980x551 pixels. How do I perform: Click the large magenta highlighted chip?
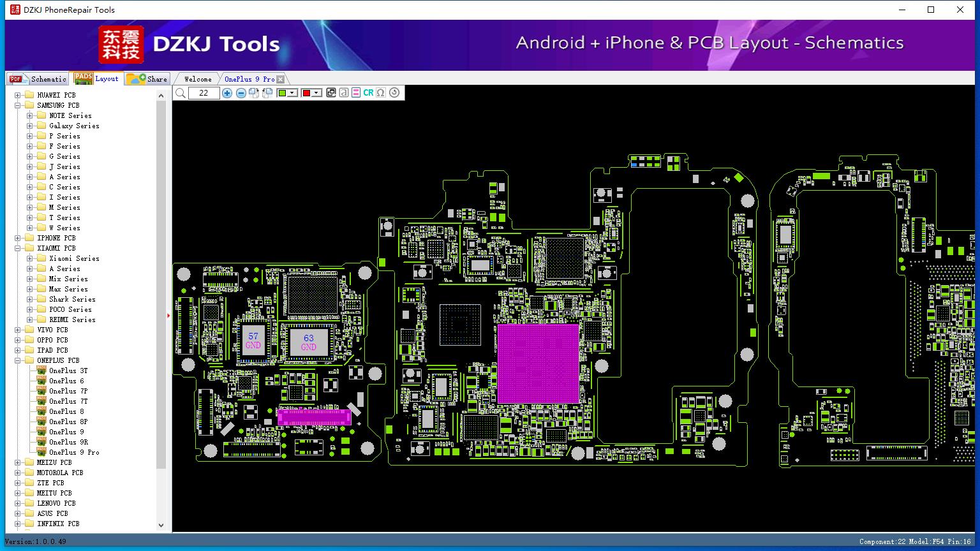[538, 364]
